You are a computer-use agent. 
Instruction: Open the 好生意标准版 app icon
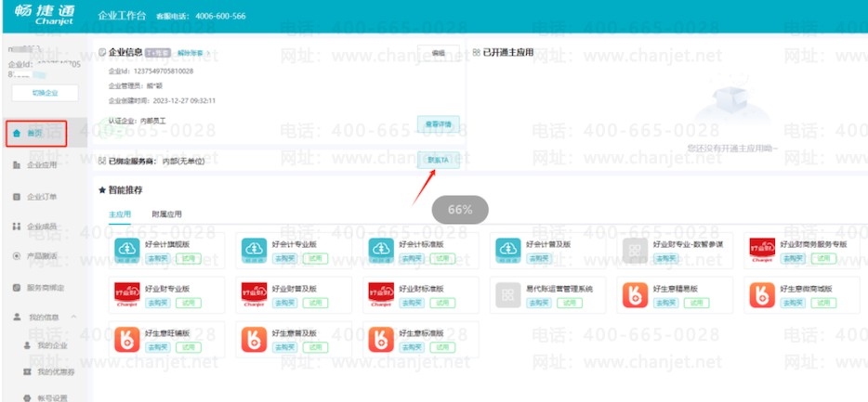coord(381,340)
